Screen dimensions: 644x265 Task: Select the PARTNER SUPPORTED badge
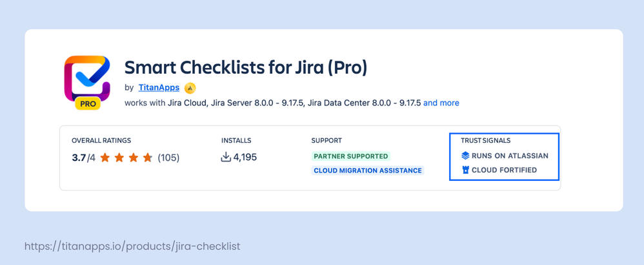point(350,156)
